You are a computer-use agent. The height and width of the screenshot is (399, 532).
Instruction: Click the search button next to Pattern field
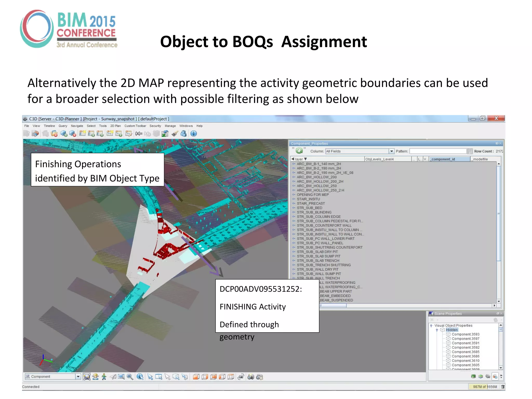470,151
